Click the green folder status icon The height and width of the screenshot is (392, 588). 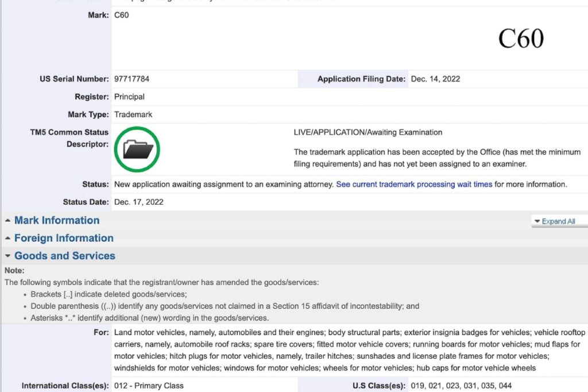click(137, 149)
